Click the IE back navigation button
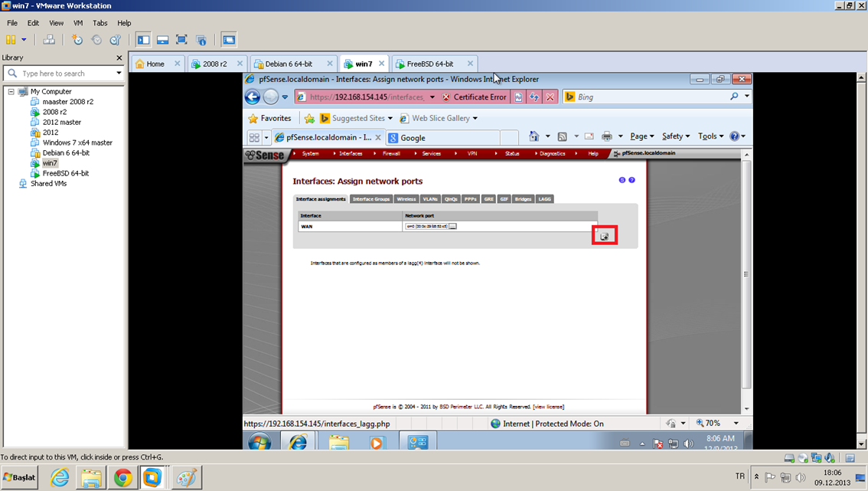This screenshot has height=491, width=868. pos(253,97)
